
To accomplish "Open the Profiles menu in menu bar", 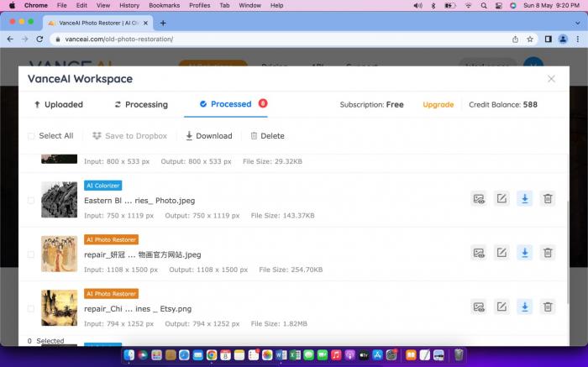I will [x=200, y=6].
